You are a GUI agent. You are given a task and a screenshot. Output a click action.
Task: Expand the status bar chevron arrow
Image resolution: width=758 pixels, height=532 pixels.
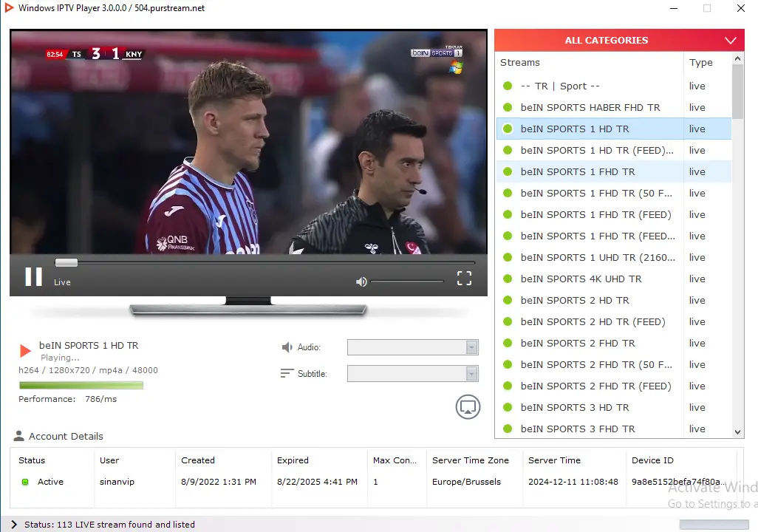point(14,525)
